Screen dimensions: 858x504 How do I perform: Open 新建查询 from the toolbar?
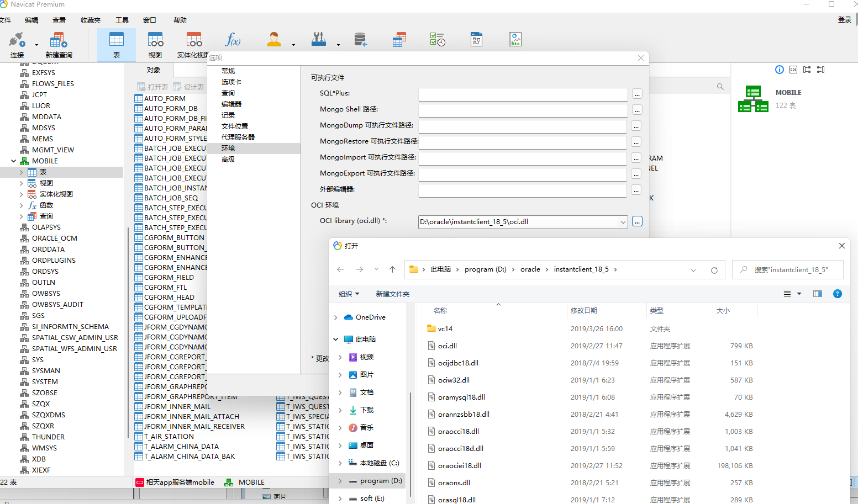pos(59,45)
